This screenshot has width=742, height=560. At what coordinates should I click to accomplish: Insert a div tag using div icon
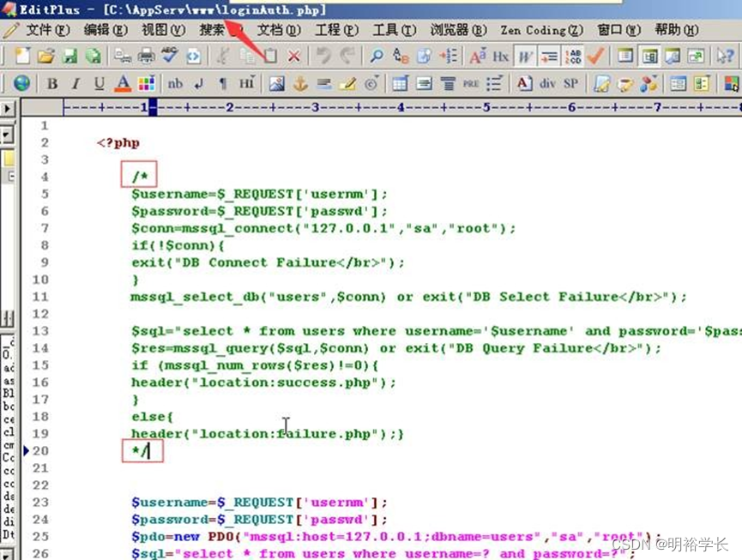point(547,84)
